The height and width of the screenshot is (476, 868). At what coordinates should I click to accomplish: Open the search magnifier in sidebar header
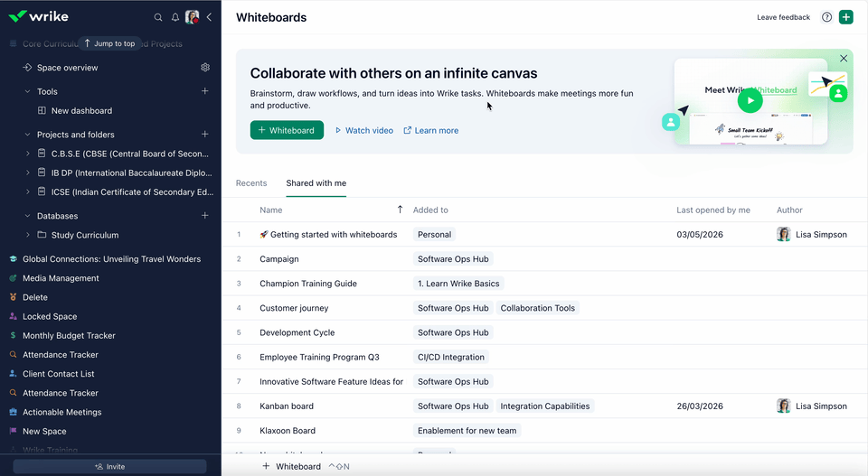coord(158,17)
